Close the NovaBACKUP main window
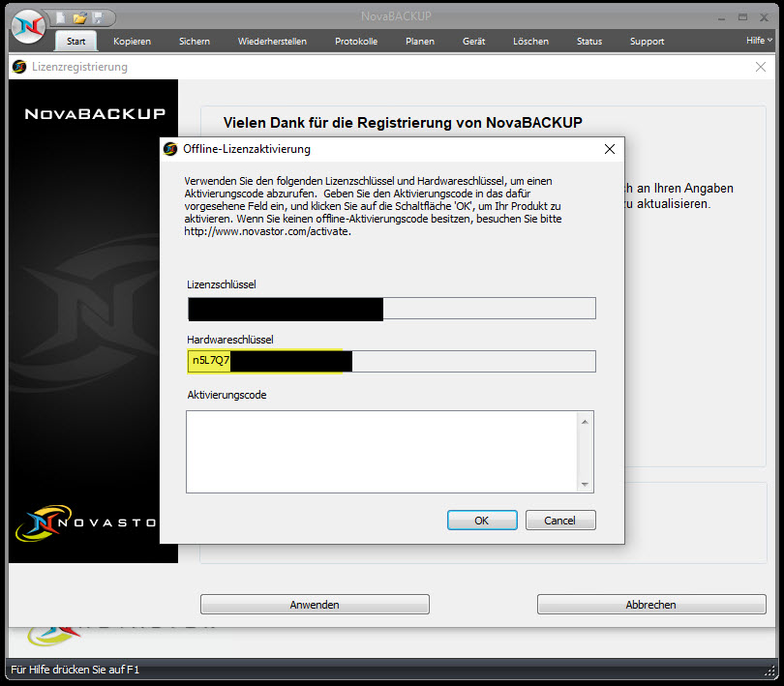Viewport: 784px width, 686px height. pos(764,17)
